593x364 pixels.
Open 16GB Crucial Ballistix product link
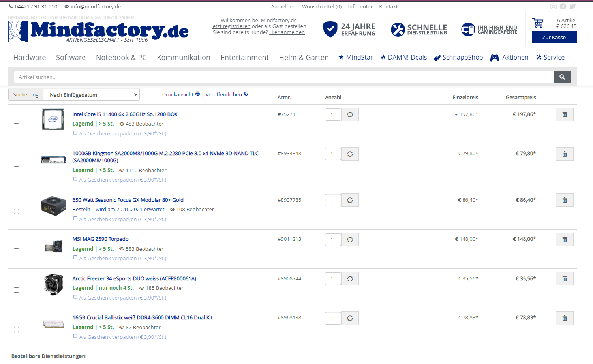point(143,317)
